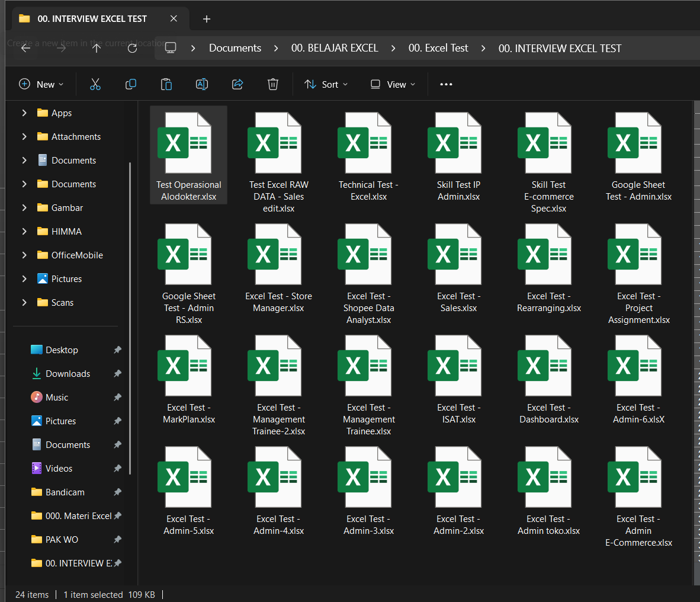700x602 pixels.
Task: Select Technical Test - Excel.xlsx file
Action: pos(369,155)
